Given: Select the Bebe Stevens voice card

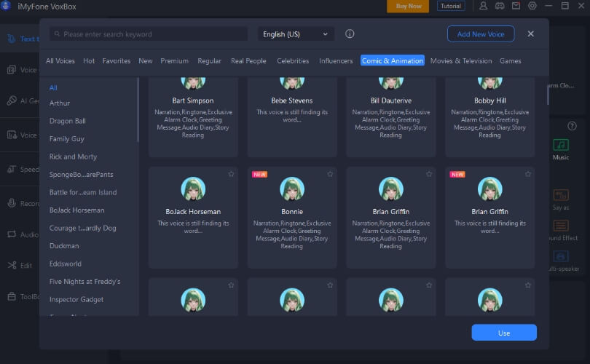Looking at the screenshot, I should [292, 116].
